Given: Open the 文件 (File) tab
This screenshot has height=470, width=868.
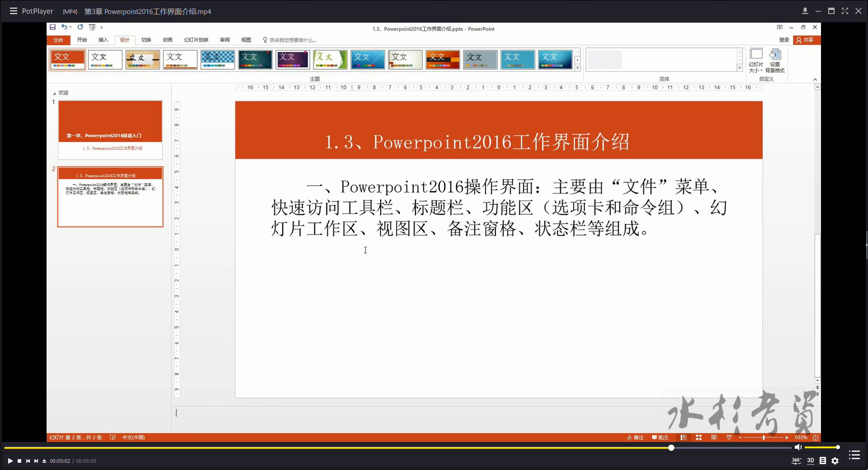Looking at the screenshot, I should tap(58, 40).
